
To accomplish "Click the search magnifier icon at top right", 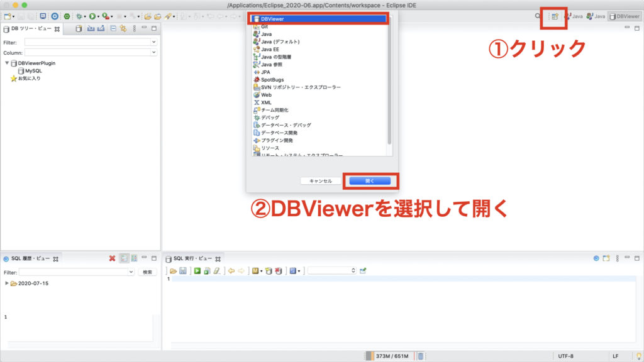I will coord(538,16).
